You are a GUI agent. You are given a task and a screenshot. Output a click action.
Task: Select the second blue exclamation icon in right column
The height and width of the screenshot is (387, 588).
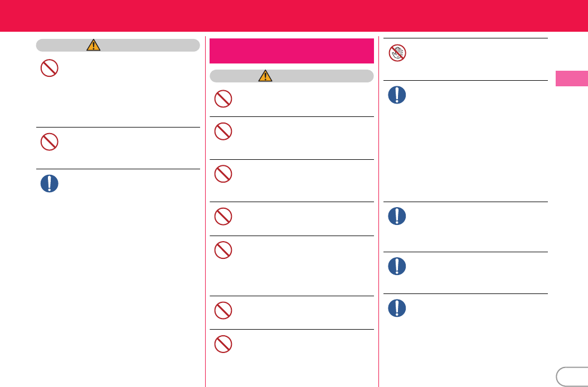click(x=397, y=216)
